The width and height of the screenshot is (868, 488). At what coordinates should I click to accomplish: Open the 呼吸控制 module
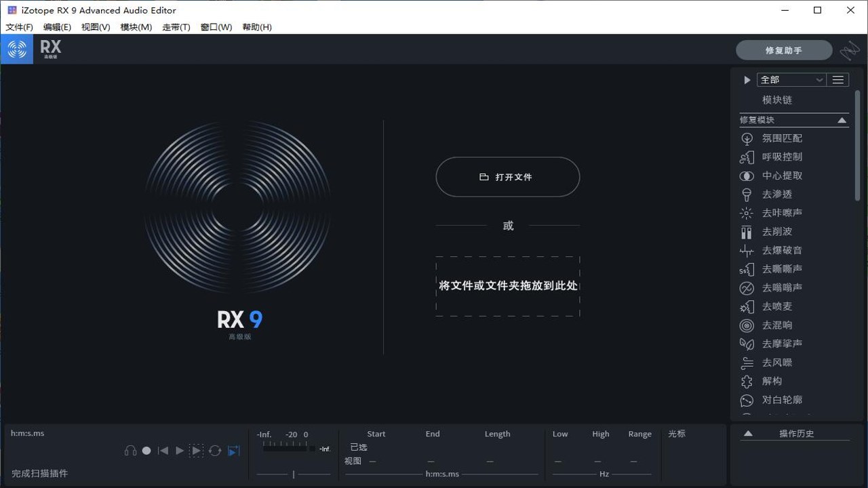[782, 157]
